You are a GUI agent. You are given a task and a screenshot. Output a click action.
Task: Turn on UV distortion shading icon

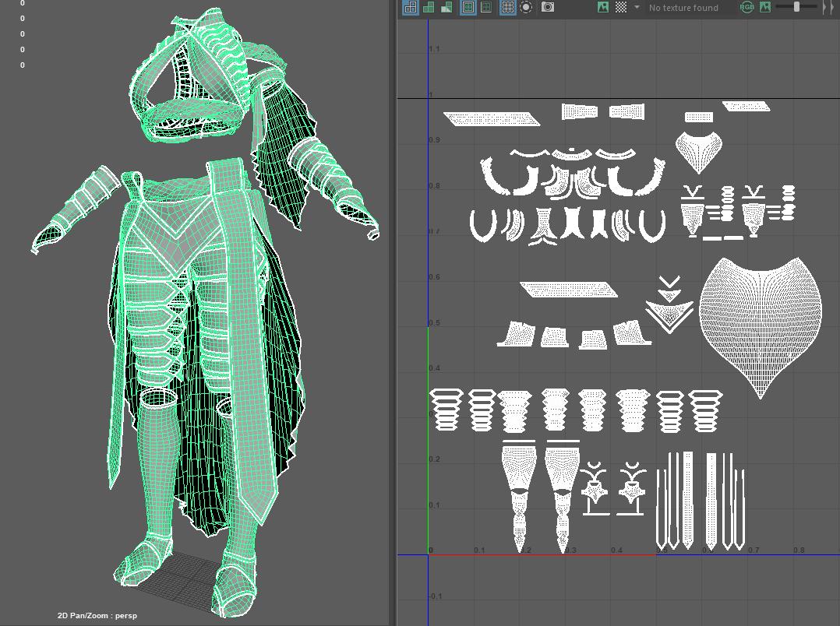tap(446, 7)
